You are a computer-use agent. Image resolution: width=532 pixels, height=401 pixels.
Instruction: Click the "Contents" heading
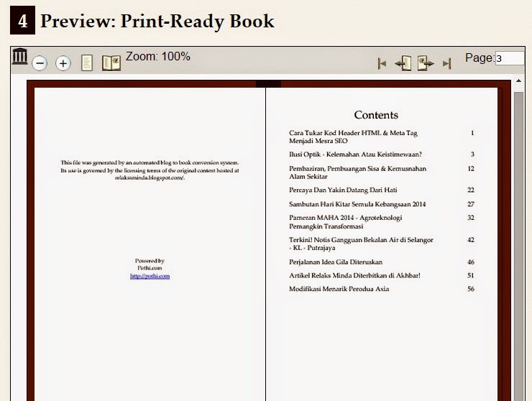tap(376, 115)
